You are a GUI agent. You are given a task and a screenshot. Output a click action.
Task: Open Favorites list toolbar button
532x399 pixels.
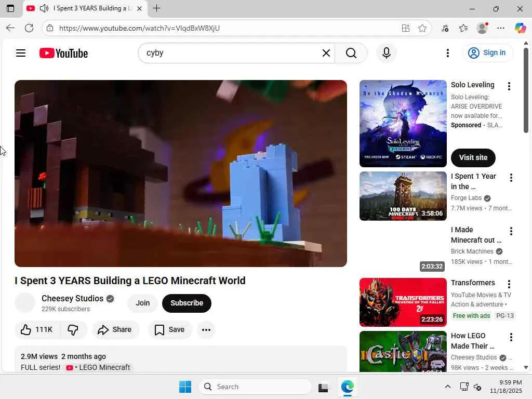[x=463, y=28]
